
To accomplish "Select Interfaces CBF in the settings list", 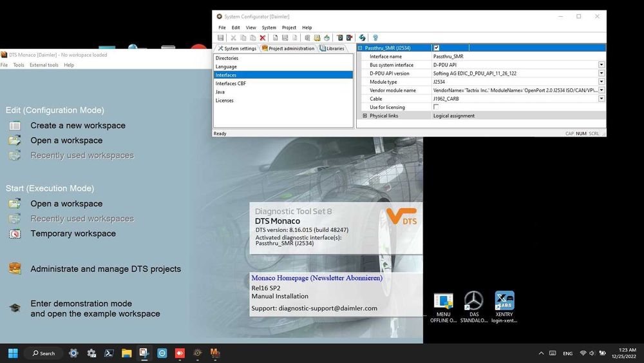I will pos(283,83).
